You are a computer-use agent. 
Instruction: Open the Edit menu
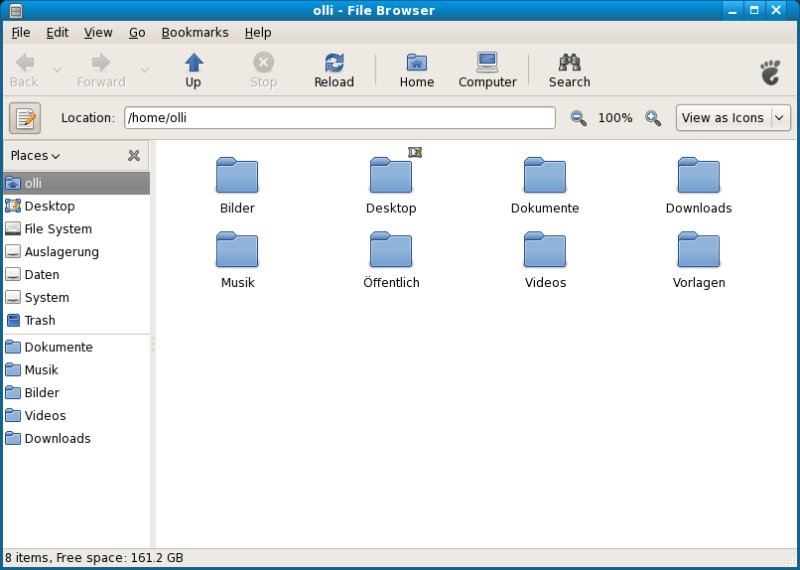pos(57,33)
